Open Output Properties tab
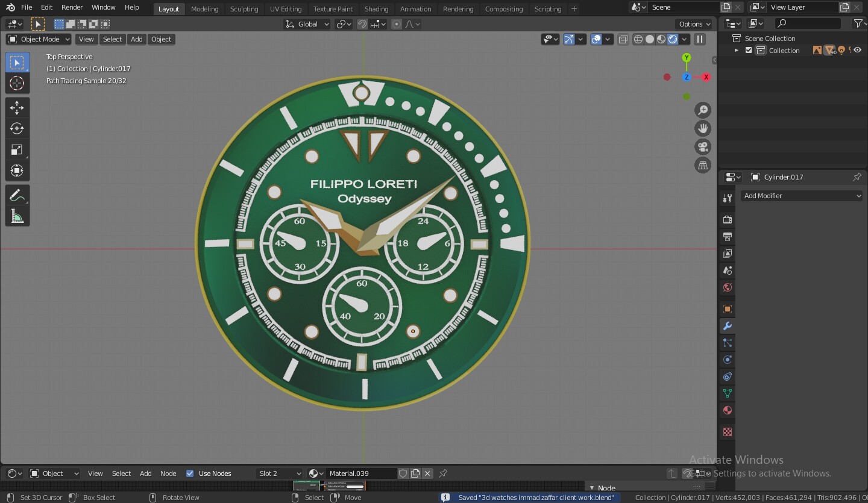868x503 pixels. [x=728, y=237]
